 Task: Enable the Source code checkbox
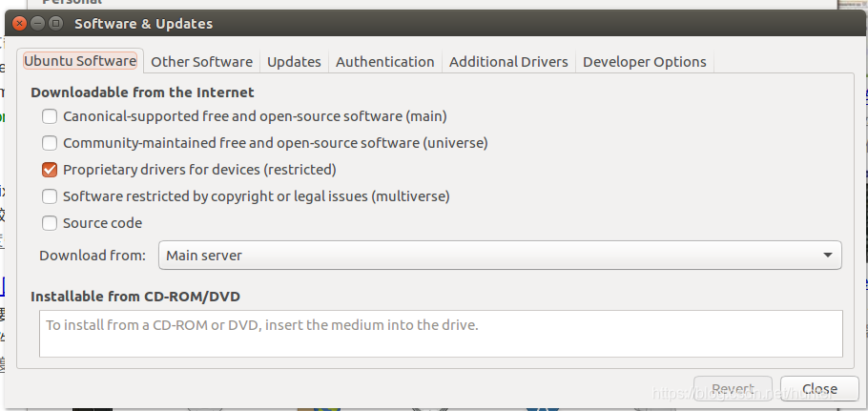point(50,223)
